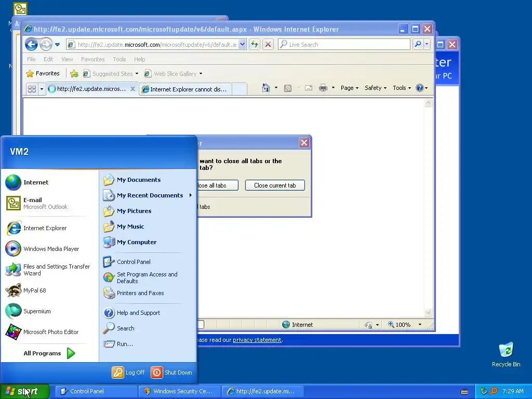Open Microsoft Photo Editor
532x399 pixels.
click(x=49, y=332)
